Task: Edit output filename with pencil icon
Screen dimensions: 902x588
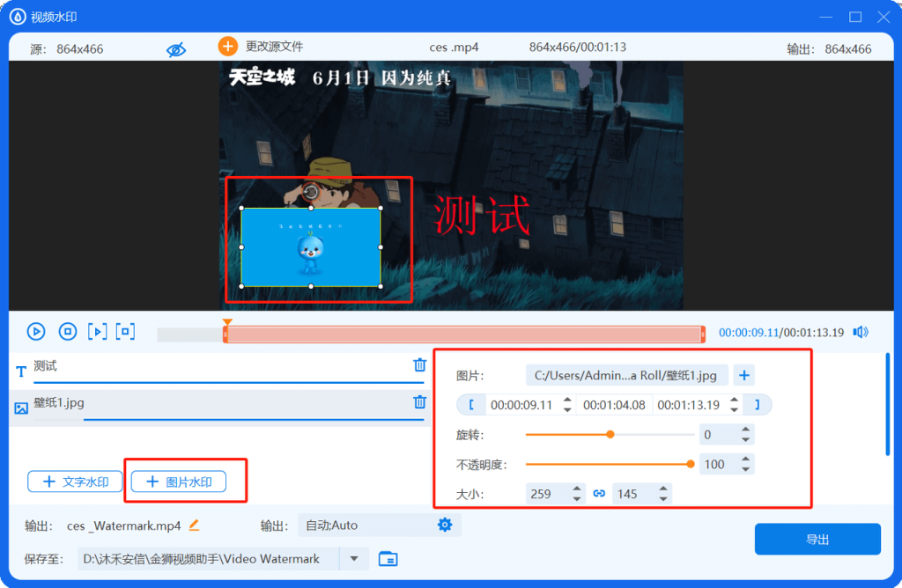Action: 195,525
